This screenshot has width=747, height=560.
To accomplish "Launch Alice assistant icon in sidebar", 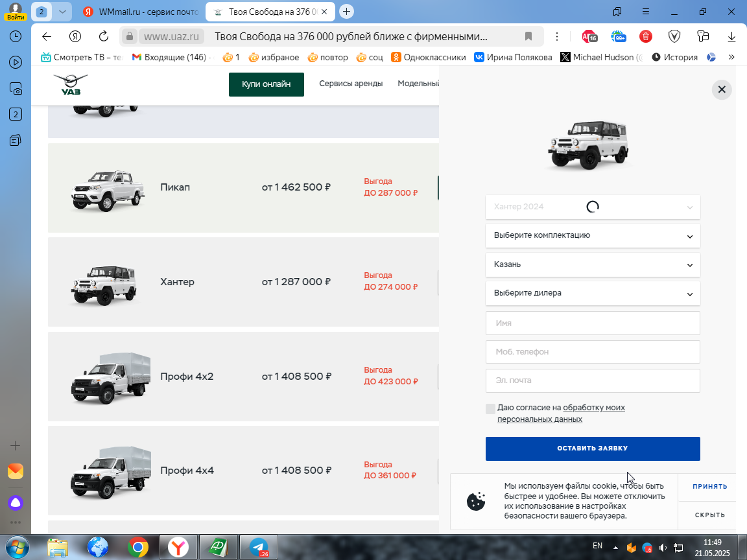I will click(16, 503).
